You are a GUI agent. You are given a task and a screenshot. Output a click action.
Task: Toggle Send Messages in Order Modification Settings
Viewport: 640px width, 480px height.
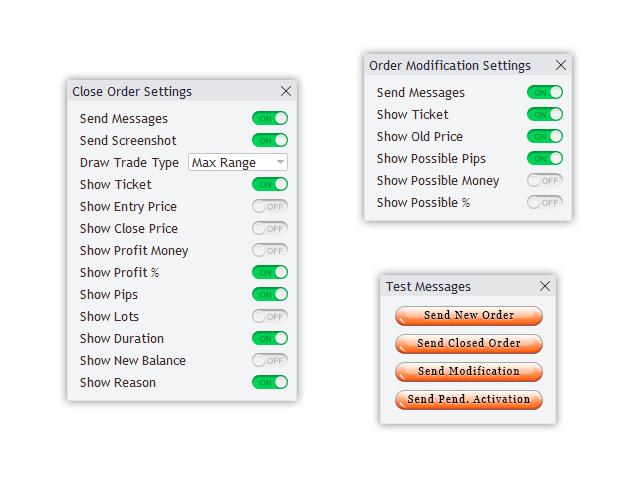coord(545,92)
